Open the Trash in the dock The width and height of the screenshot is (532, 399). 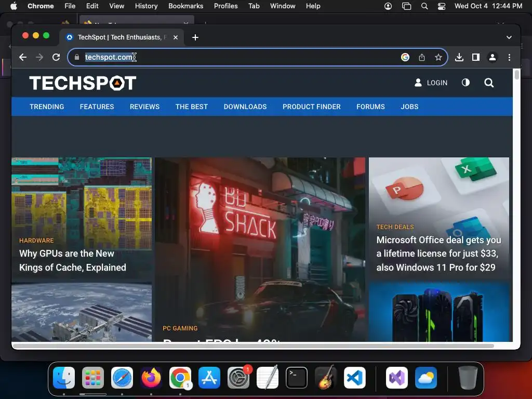(x=468, y=378)
